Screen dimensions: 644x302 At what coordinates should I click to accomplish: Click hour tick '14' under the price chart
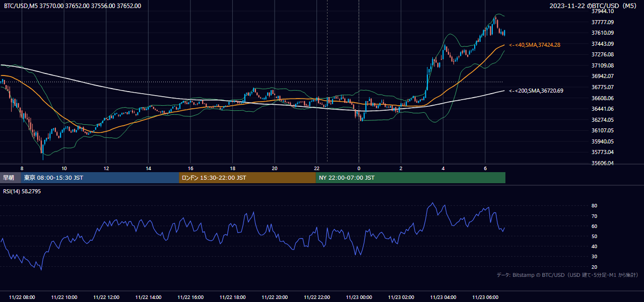tap(148, 168)
